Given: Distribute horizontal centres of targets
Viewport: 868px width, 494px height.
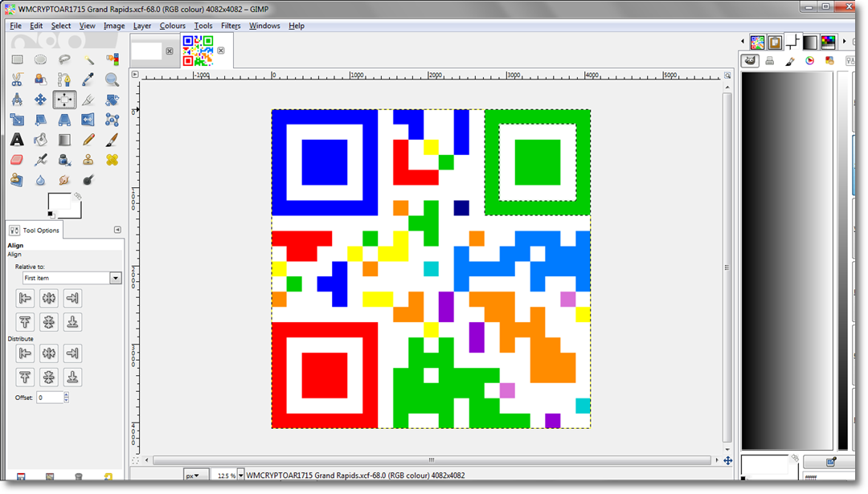Looking at the screenshot, I should point(49,353).
